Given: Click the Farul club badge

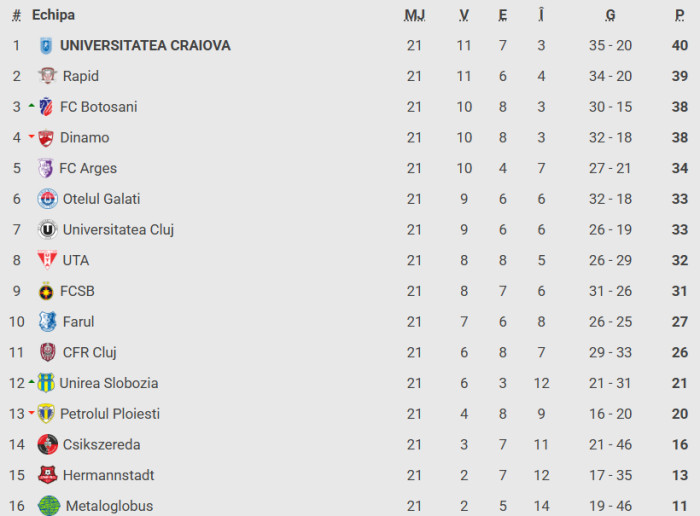Looking at the screenshot, I should (46, 322).
